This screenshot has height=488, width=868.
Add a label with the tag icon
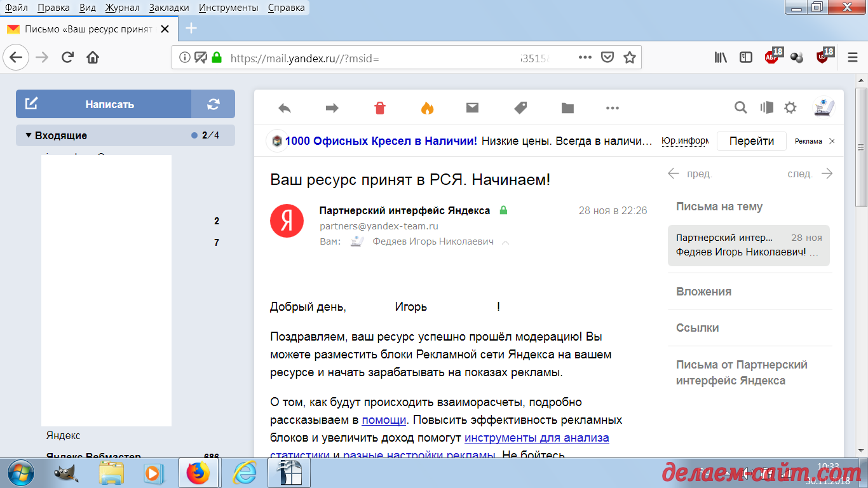click(520, 108)
